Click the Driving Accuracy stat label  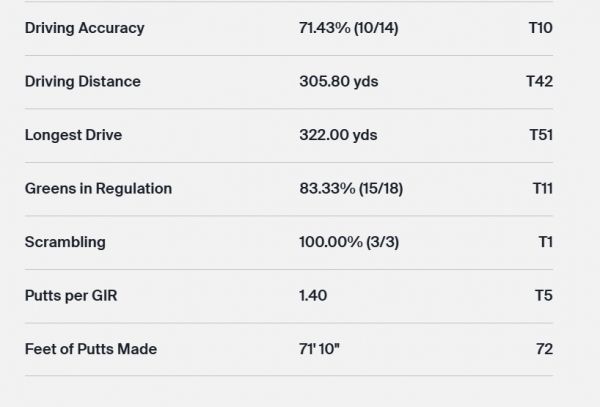click(x=84, y=28)
